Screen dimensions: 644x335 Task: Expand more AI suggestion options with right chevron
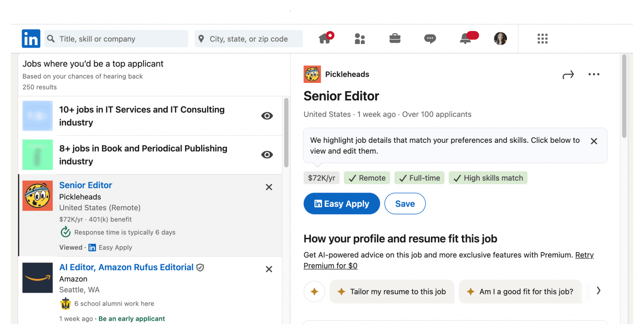[599, 290]
